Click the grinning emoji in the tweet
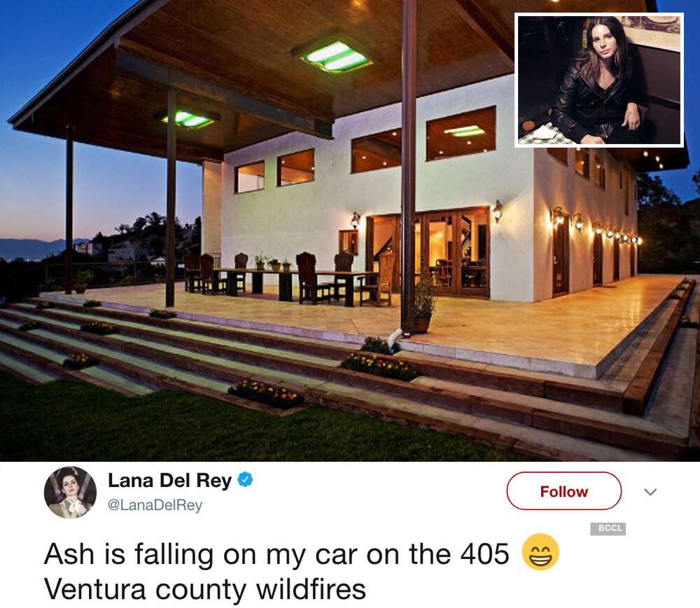This screenshot has height=608, width=700. click(540, 552)
